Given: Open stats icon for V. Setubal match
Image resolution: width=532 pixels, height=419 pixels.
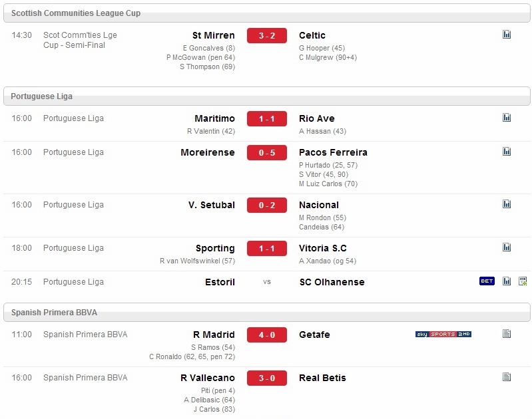Looking at the screenshot, I should coord(507,204).
